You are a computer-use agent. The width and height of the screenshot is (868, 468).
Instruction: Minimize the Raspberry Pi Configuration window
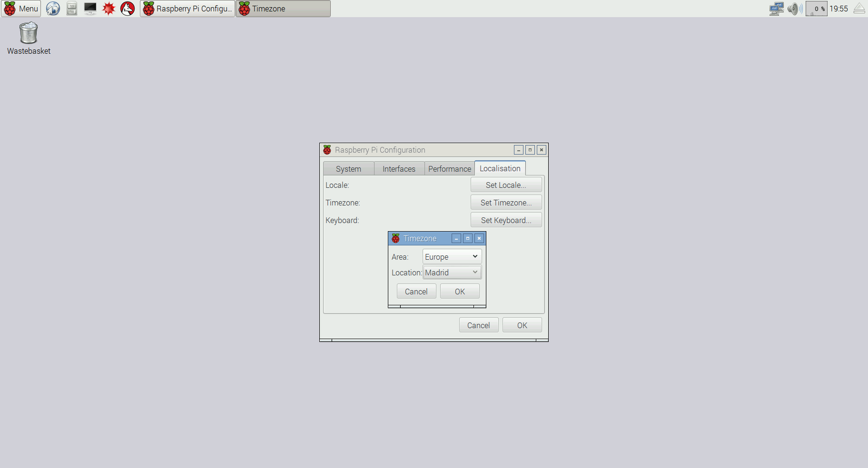pos(519,150)
